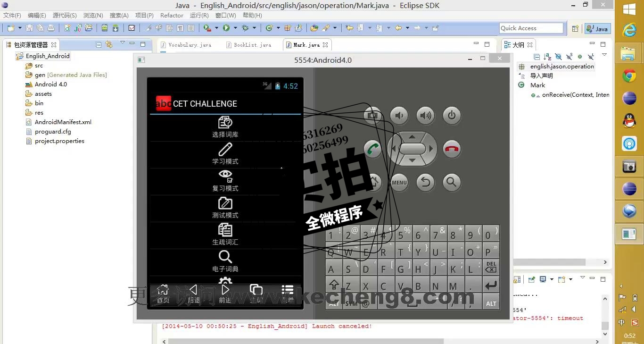
Task: Toggle Hide Static Members in the Outline
Action: coord(569,57)
